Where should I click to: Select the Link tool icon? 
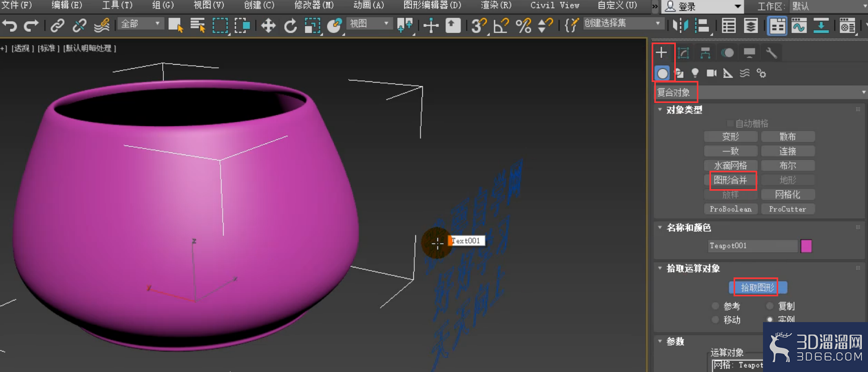pos(57,25)
